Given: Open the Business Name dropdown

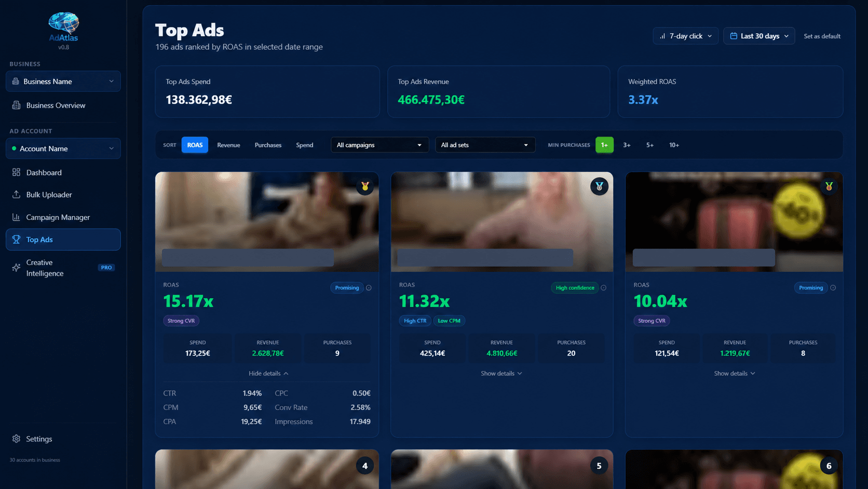Looking at the screenshot, I should click(x=63, y=81).
